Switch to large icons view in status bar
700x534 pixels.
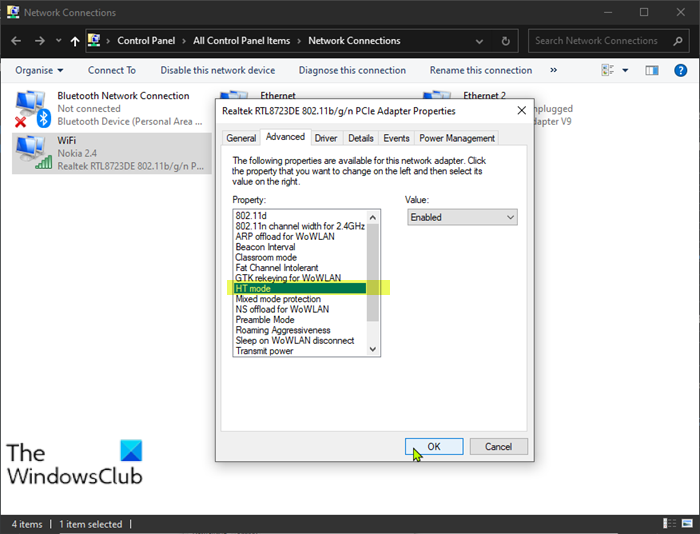click(x=687, y=524)
